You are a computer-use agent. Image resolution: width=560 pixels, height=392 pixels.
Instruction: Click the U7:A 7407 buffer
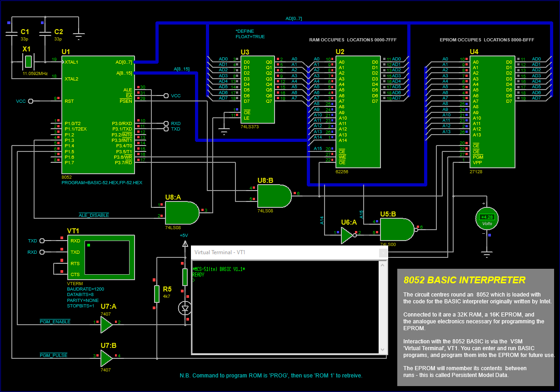click(106, 324)
